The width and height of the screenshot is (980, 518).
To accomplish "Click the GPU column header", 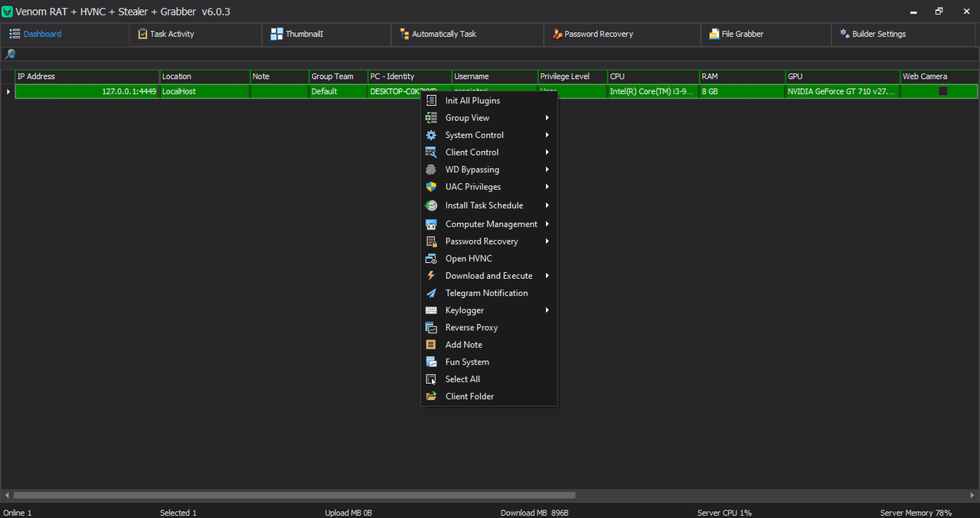I will [x=843, y=77].
